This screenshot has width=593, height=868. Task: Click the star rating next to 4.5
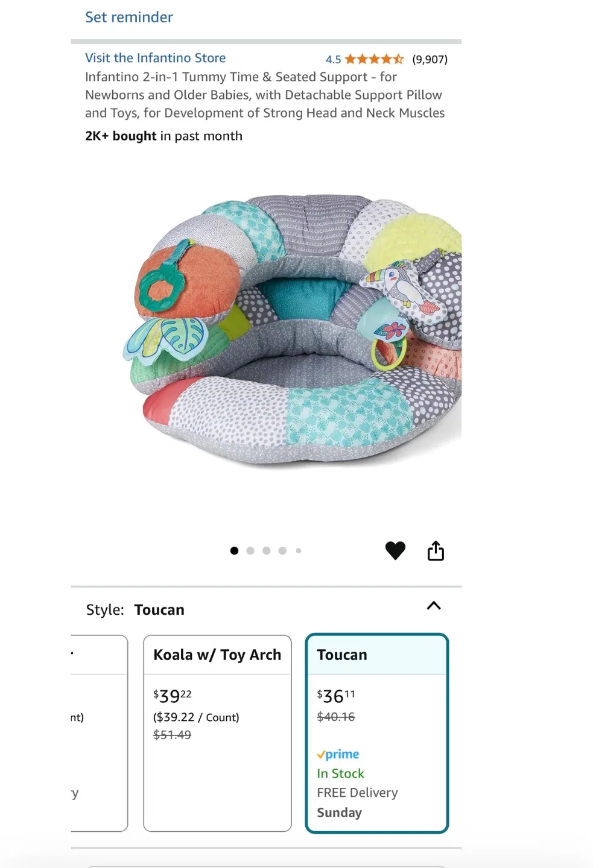coord(372,58)
